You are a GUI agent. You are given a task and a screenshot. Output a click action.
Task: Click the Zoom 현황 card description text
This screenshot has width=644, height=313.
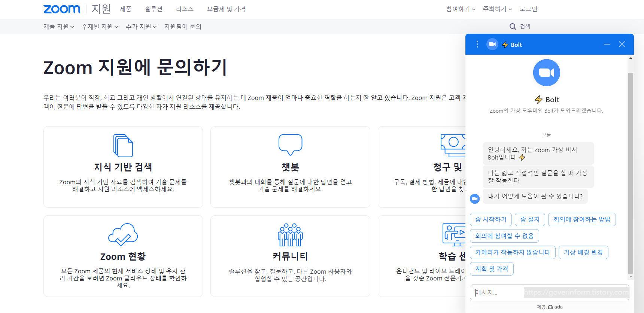tap(123, 278)
